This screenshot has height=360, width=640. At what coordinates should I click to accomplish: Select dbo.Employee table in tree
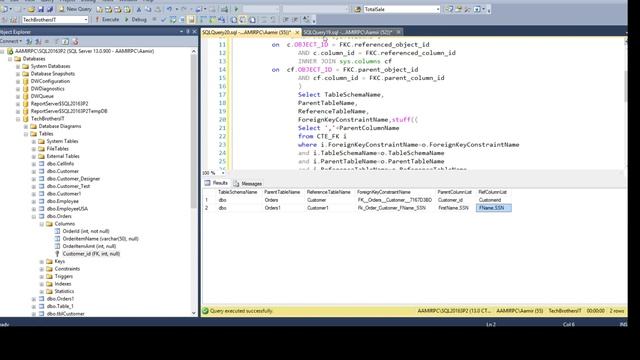[62, 201]
